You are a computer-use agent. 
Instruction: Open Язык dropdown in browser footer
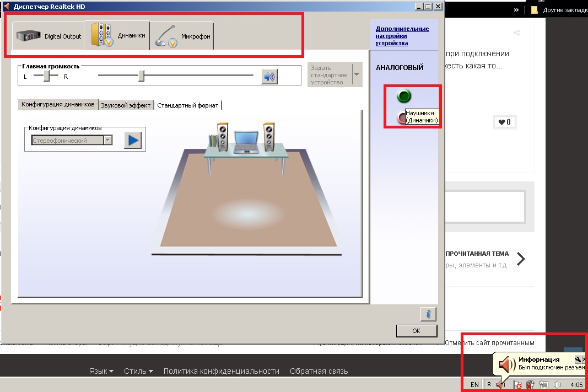tap(101, 371)
